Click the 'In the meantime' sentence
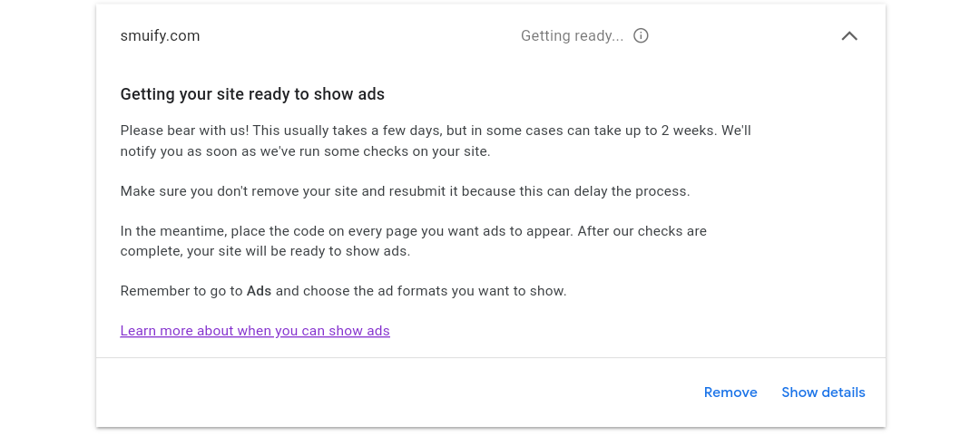 pyautogui.click(x=172, y=231)
